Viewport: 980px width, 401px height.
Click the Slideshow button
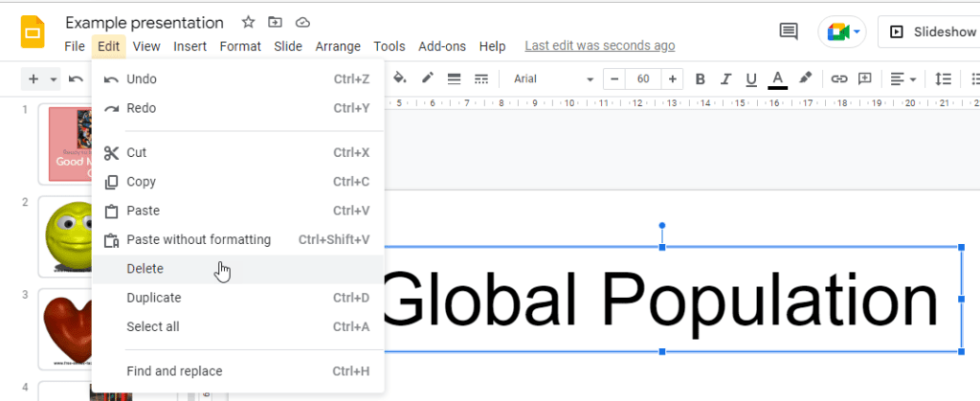tap(928, 32)
